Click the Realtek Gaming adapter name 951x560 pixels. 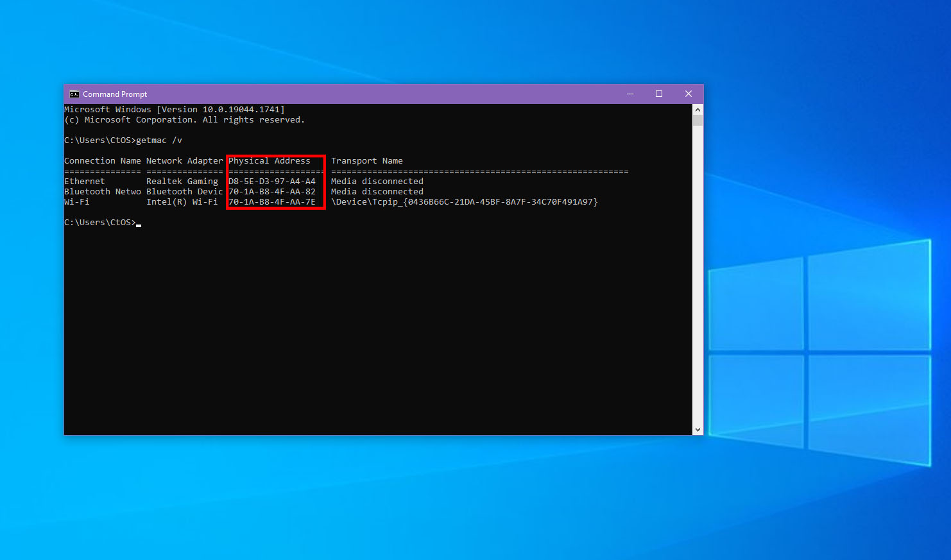coord(182,181)
